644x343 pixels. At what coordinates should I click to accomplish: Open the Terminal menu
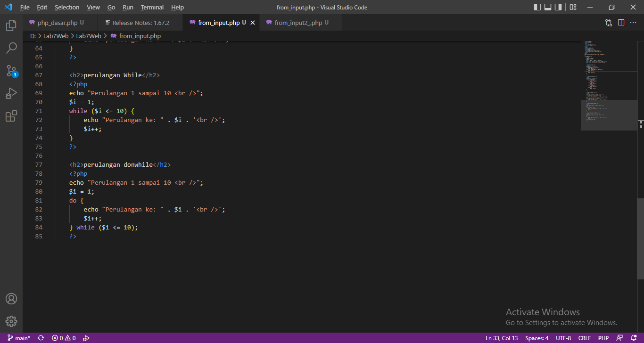coord(152,7)
